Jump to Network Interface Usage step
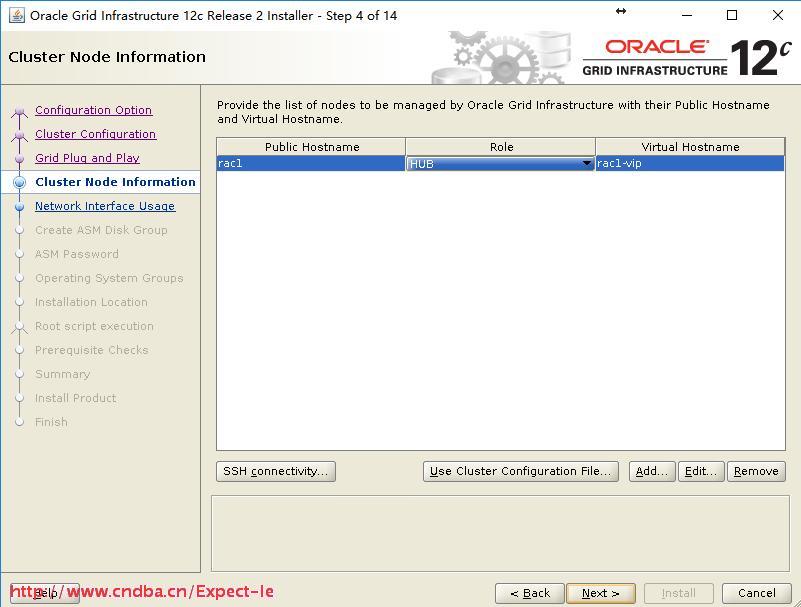Screen dimensions: 801x607 [x=105, y=206]
